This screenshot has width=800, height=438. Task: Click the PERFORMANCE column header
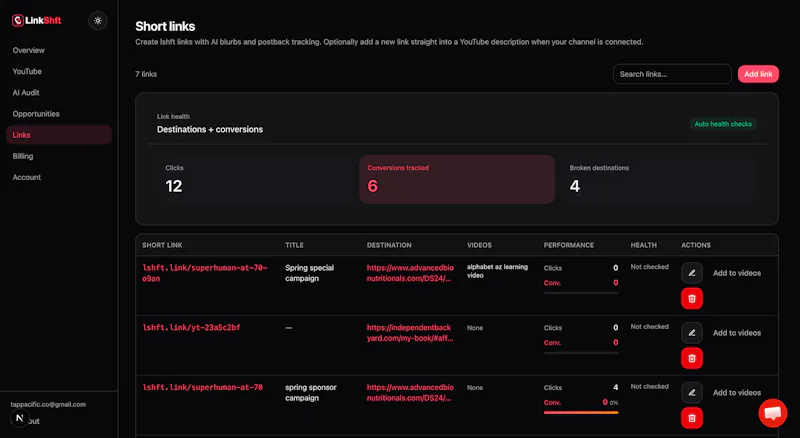pyautogui.click(x=569, y=245)
